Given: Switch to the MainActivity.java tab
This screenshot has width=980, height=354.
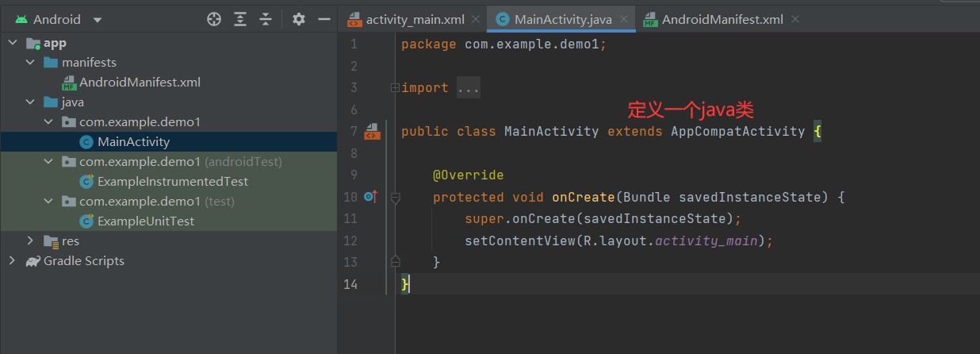Looking at the screenshot, I should [562, 19].
